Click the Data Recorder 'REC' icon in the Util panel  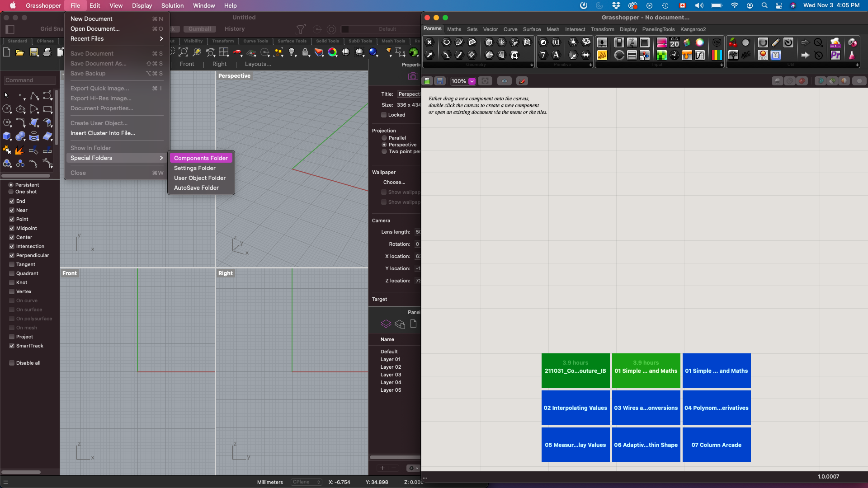click(763, 55)
